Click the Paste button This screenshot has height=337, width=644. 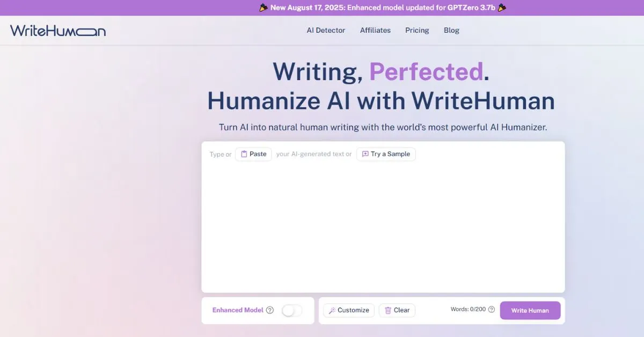[253, 154]
